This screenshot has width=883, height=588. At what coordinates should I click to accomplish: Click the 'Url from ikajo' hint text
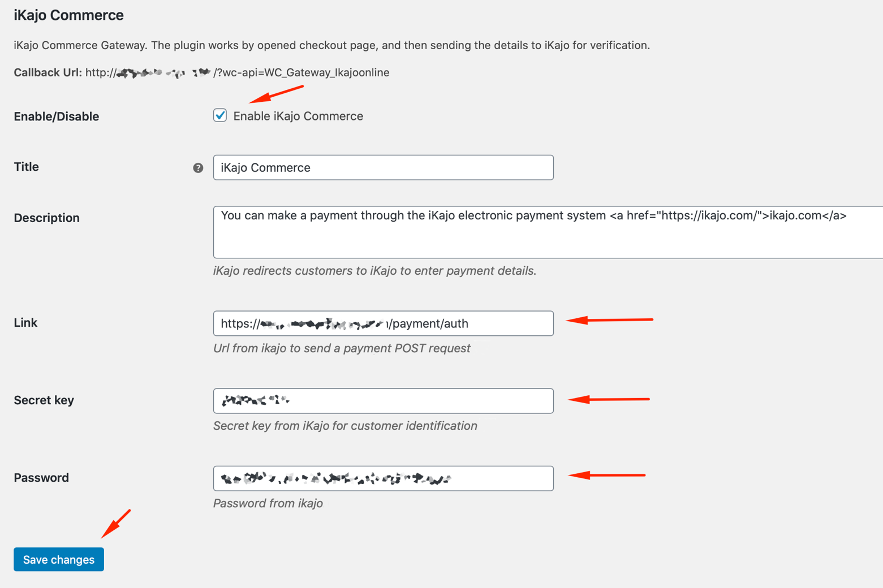tap(342, 348)
